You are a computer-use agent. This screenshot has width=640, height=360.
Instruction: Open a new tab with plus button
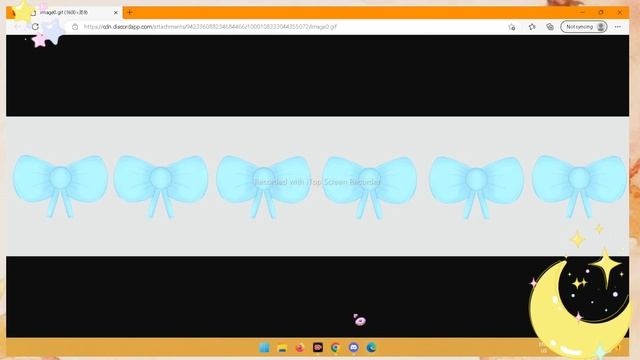[x=130, y=12]
